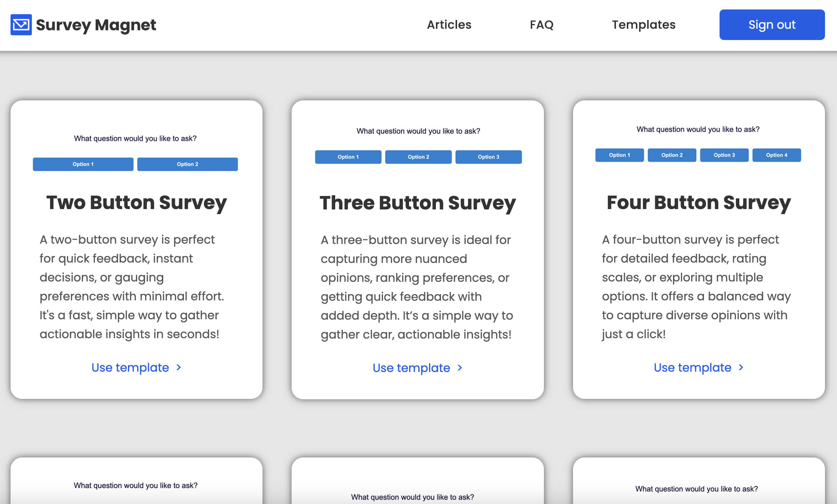Click the chevron next to Four Button Survey's Use template
Screen dimensions: 837x504
(741, 368)
